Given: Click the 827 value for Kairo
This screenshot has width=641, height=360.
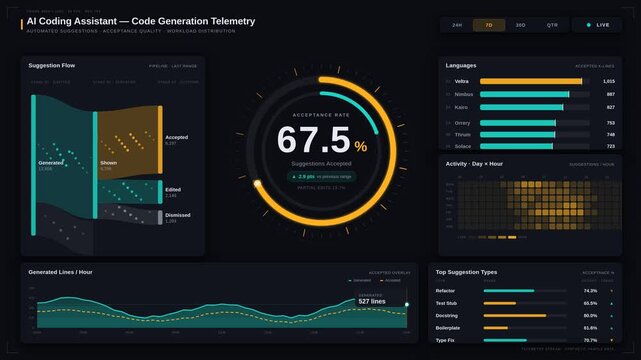Looking at the screenshot, I should click(611, 107).
